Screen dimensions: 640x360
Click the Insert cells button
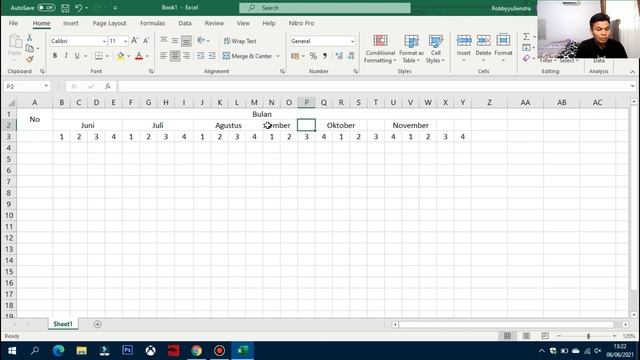pos(464,48)
